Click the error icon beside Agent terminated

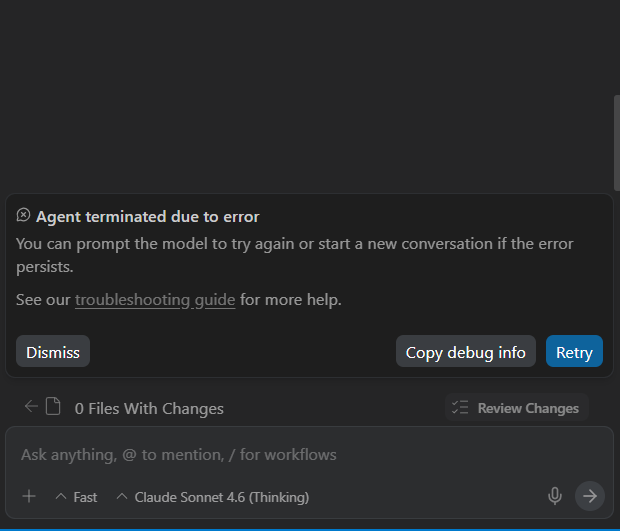tap(23, 215)
